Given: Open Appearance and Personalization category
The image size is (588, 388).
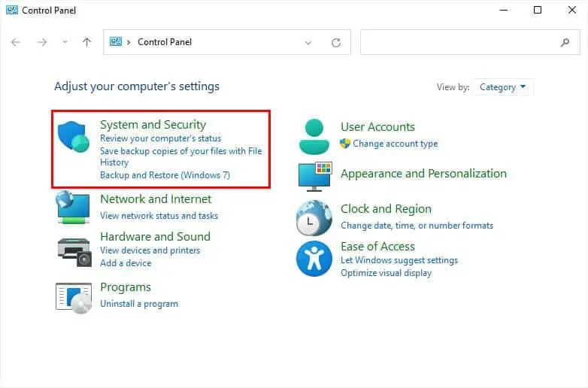Looking at the screenshot, I should (x=423, y=174).
